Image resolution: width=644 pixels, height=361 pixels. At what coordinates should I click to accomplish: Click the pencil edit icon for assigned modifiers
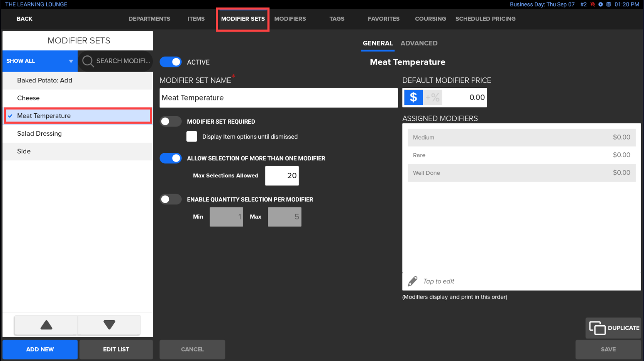point(412,281)
